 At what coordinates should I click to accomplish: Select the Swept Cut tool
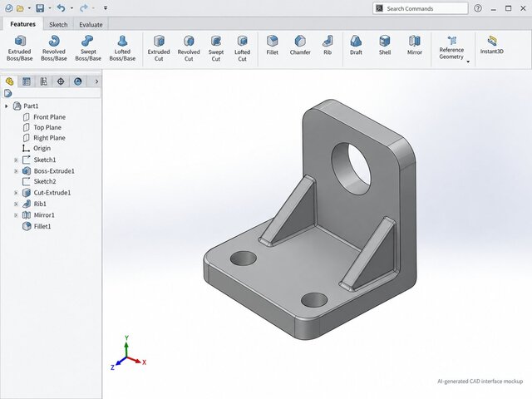click(216, 48)
